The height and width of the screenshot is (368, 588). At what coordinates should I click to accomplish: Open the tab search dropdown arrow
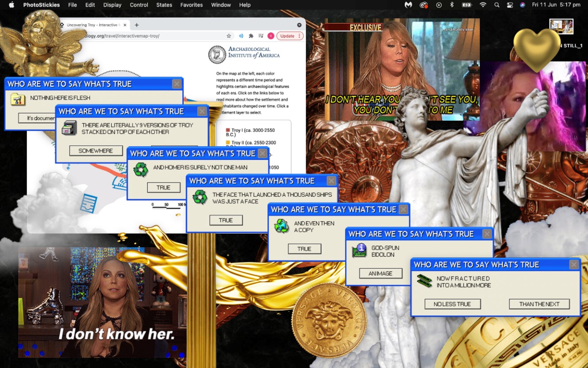[300, 25]
